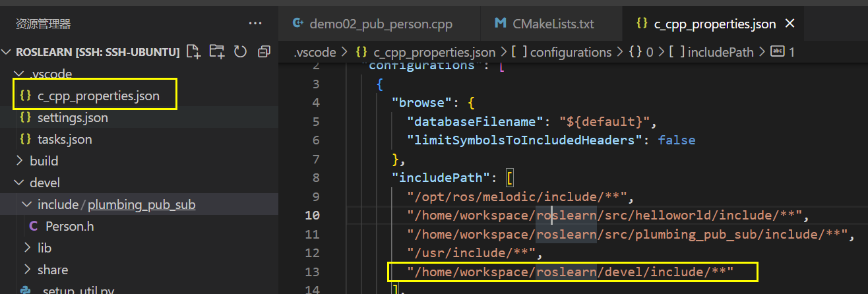This screenshot has height=294, width=868.
Task: Click .vscode in the breadcrumb
Action: coord(315,52)
